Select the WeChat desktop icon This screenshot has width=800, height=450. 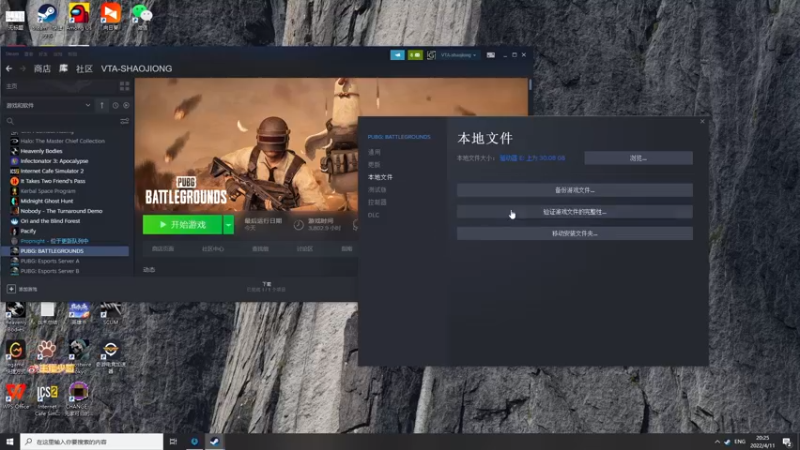pyautogui.click(x=142, y=16)
